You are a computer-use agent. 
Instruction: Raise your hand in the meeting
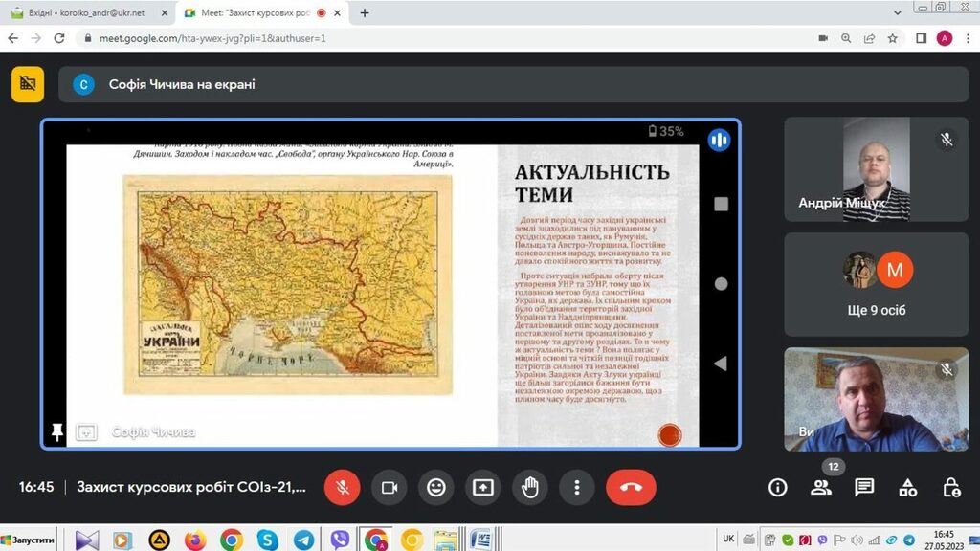529,488
